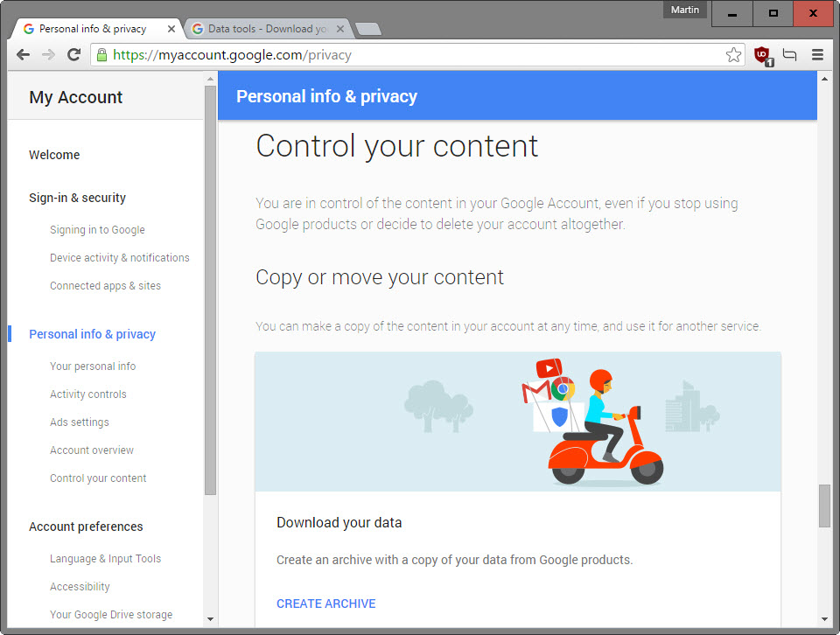
Task: Open the Chrome hamburger menu
Action: pos(817,54)
